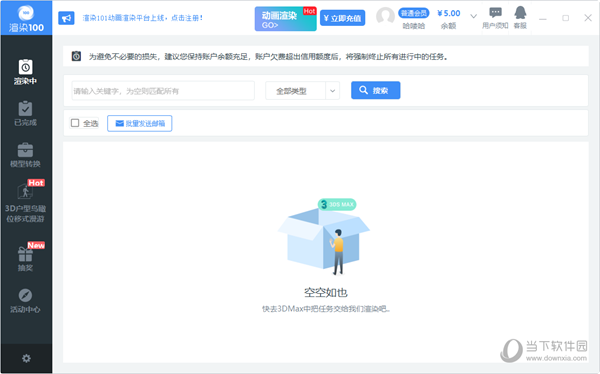Click the 普通会员 membership badge

[414, 13]
